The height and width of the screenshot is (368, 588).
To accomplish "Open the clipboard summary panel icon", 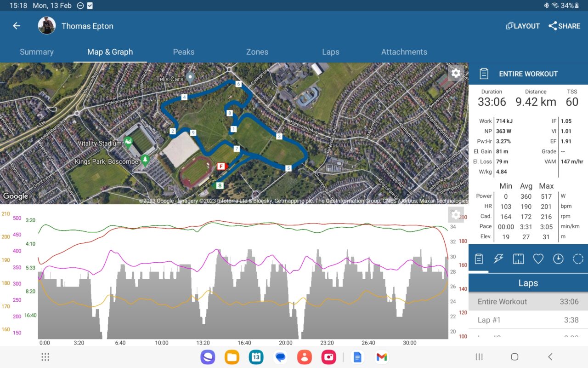I will [x=479, y=259].
